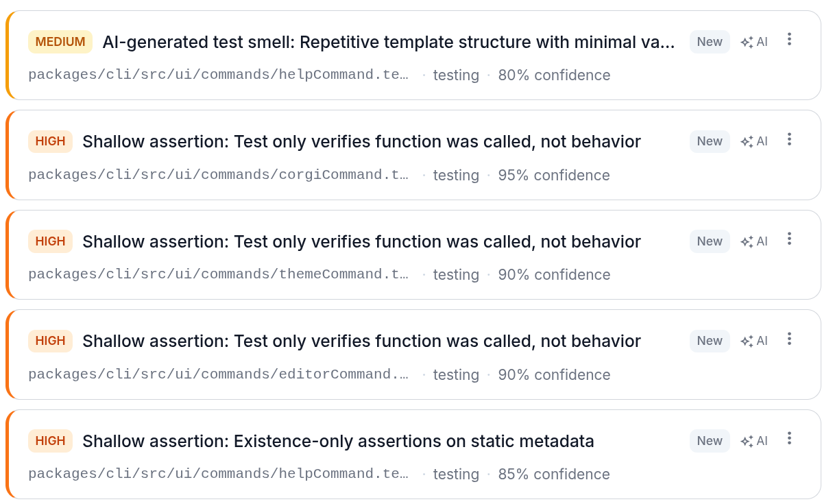Click the New badge on the editorCommand card
This screenshot has width=833, height=504.
coord(710,340)
